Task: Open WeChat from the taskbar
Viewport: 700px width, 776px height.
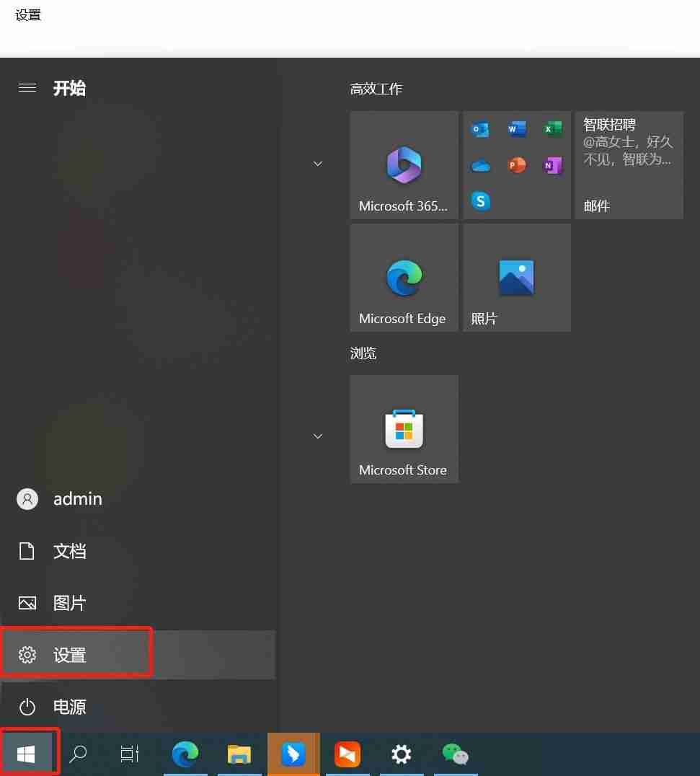Action: (455, 754)
